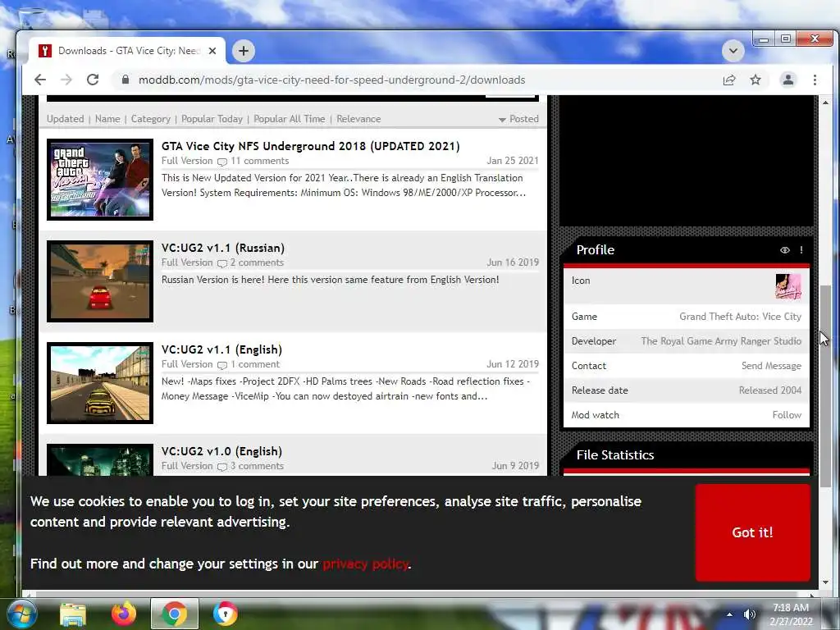Switch to Chrome taskbar window
This screenshot has height=630, width=840.
(175, 614)
